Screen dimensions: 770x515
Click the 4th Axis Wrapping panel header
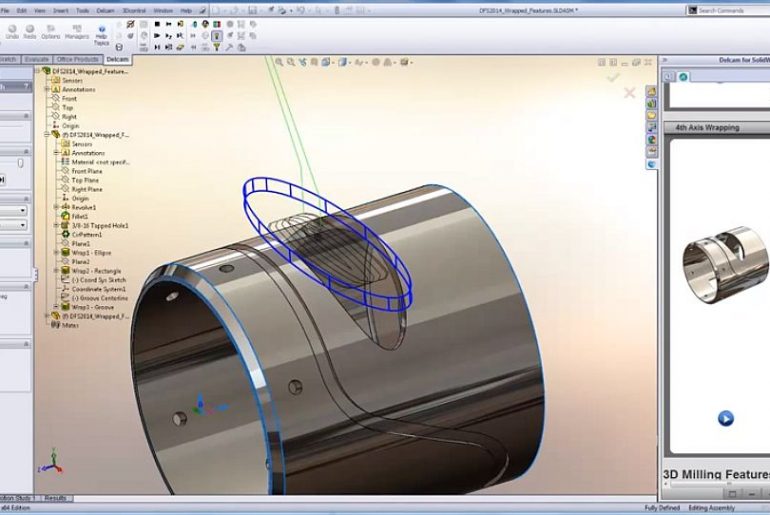click(x=707, y=128)
